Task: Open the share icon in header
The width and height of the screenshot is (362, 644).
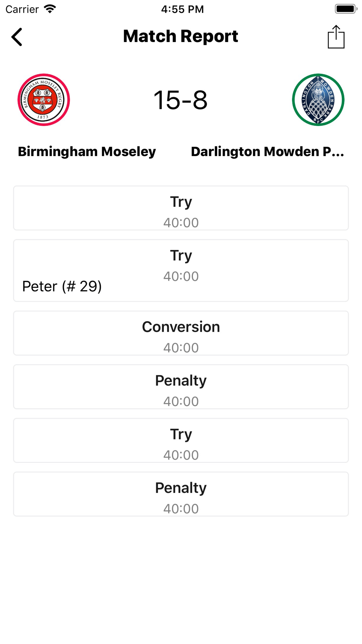Action: pos(336,37)
